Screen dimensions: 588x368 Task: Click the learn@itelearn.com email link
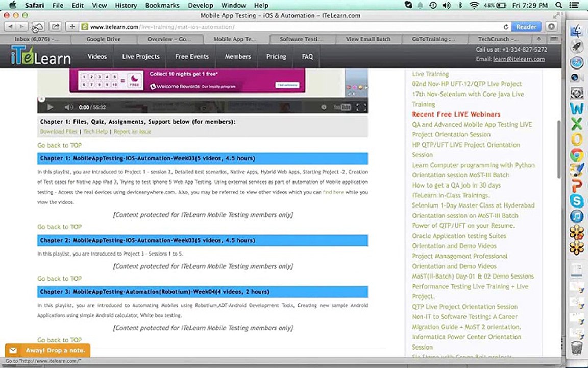click(x=519, y=59)
